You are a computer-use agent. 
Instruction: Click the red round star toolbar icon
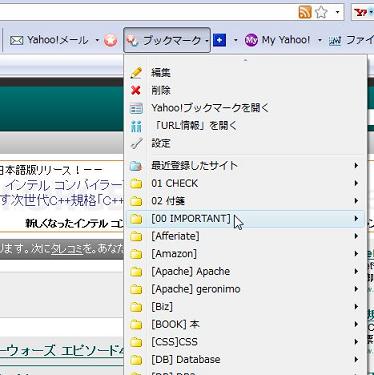pos(111,41)
